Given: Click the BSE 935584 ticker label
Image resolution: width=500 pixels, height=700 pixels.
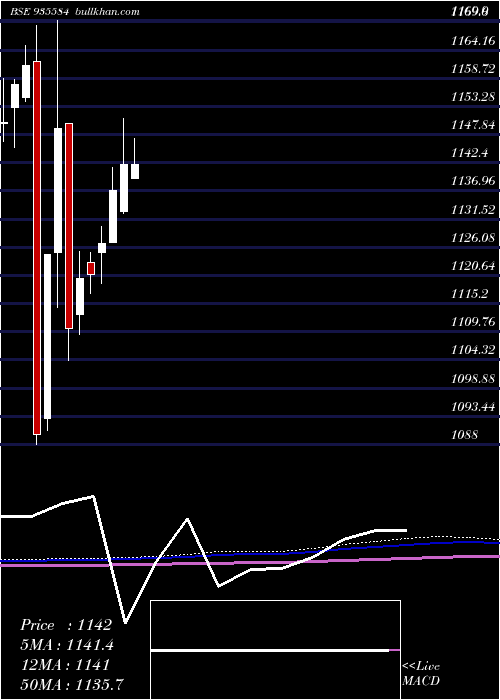Looking at the screenshot, I should click(39, 12).
